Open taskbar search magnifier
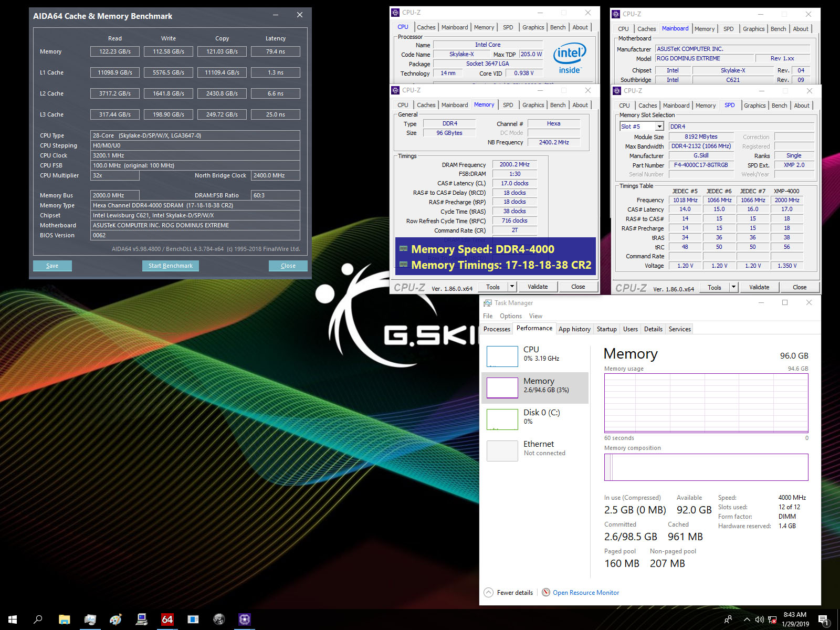This screenshot has height=630, width=840. pos(38,619)
